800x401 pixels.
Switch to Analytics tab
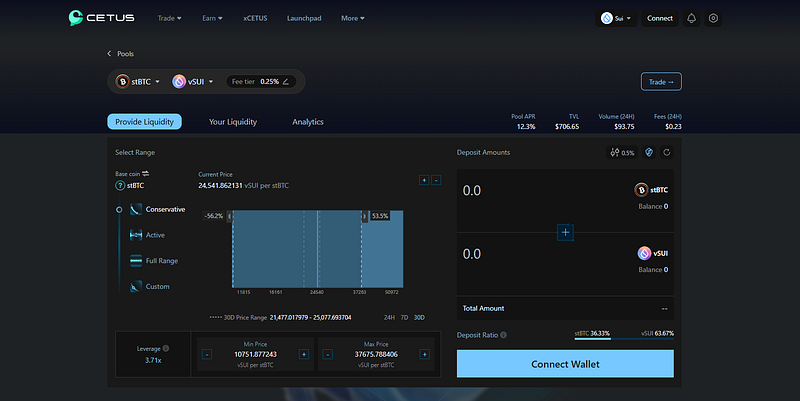[x=308, y=122]
